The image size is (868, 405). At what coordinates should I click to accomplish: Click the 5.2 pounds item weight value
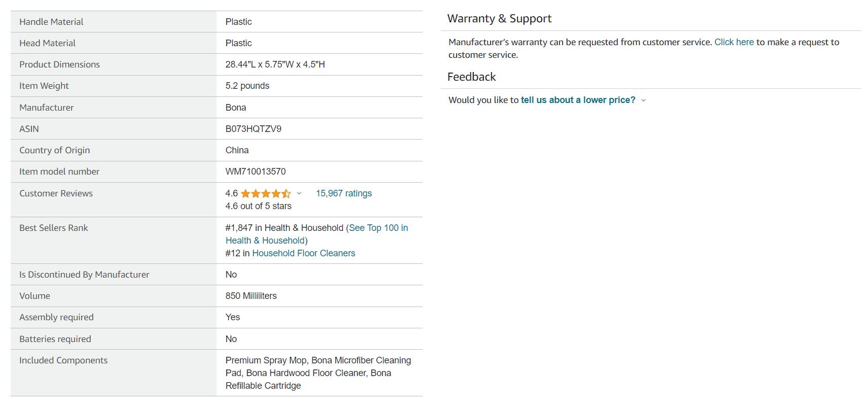pyautogui.click(x=247, y=86)
